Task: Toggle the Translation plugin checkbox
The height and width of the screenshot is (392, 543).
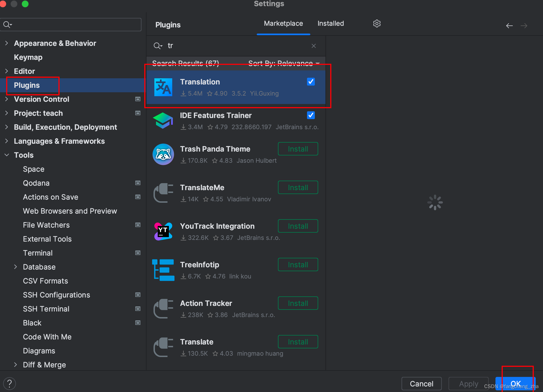Action: tap(311, 82)
